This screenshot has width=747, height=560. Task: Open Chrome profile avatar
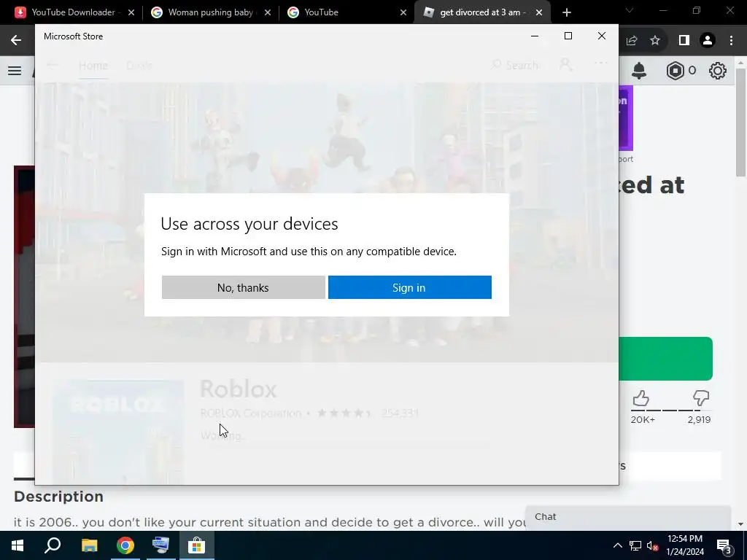708,41
